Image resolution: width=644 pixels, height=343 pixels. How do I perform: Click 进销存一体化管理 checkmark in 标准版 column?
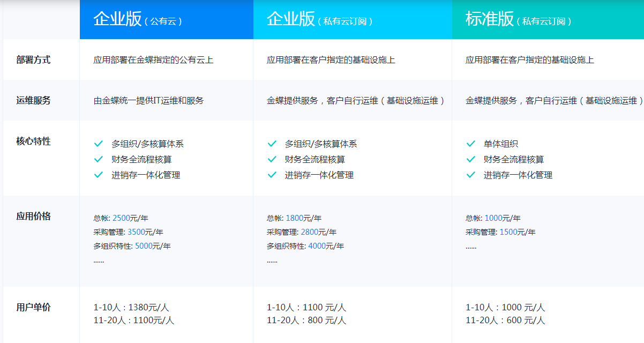[x=471, y=175]
